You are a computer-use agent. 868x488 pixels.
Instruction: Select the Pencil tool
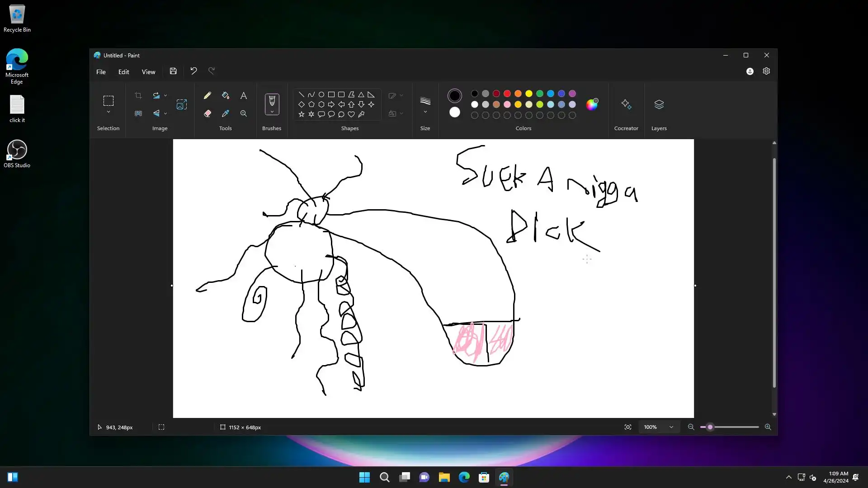coord(208,95)
